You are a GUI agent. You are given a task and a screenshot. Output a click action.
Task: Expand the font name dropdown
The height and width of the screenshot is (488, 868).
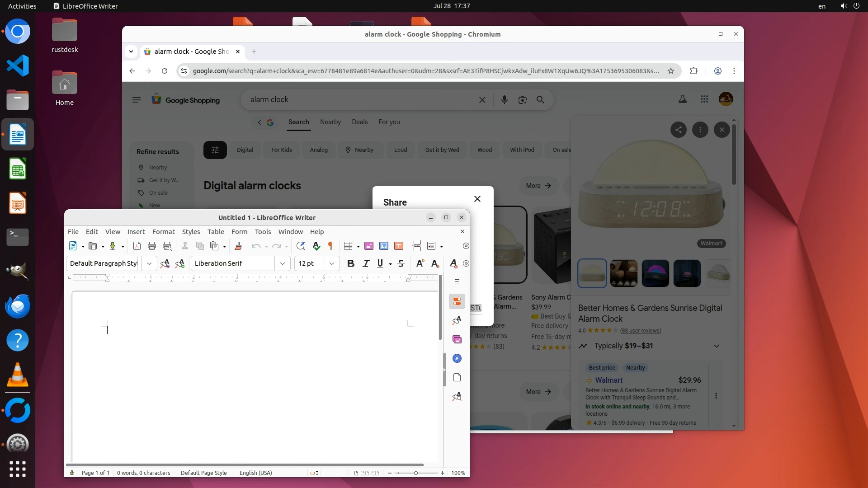pos(283,263)
